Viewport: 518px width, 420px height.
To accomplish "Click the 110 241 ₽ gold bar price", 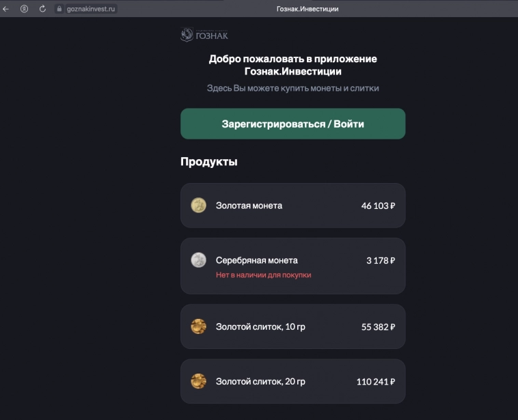I will tap(376, 381).
